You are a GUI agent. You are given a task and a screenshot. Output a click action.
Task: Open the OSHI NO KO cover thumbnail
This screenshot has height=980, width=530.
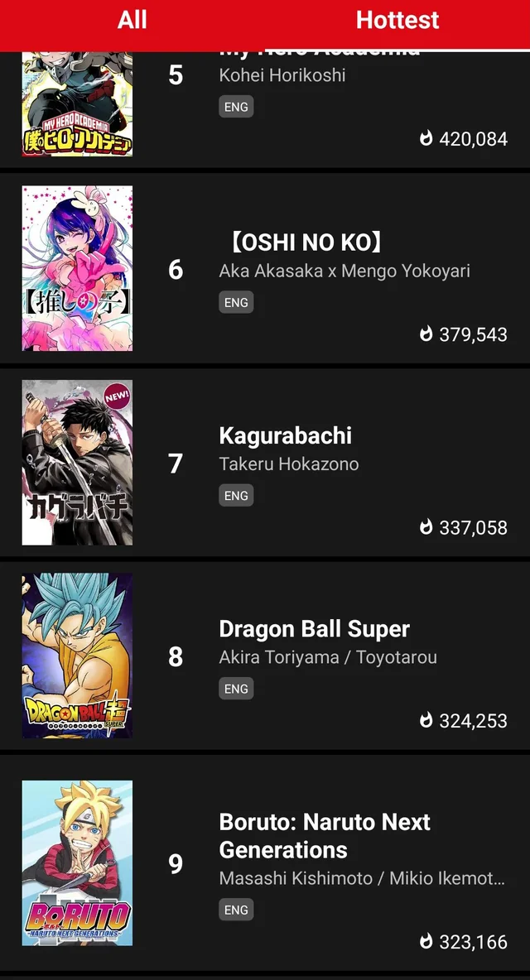coord(76,269)
